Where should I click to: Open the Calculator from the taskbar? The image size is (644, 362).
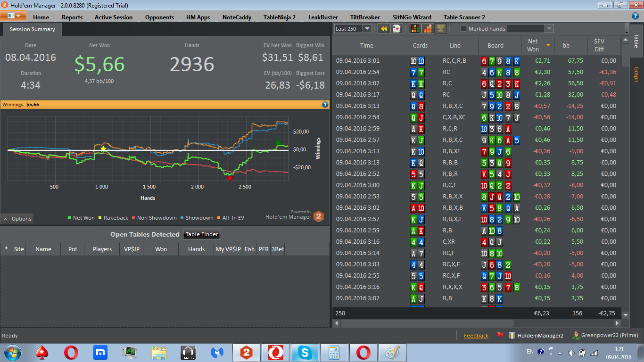(334, 352)
